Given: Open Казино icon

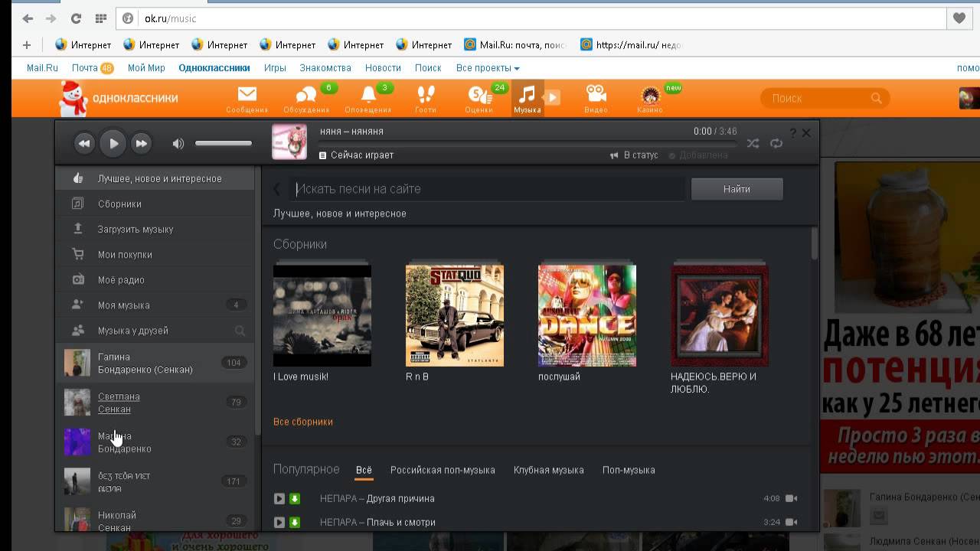Looking at the screenshot, I should (650, 95).
